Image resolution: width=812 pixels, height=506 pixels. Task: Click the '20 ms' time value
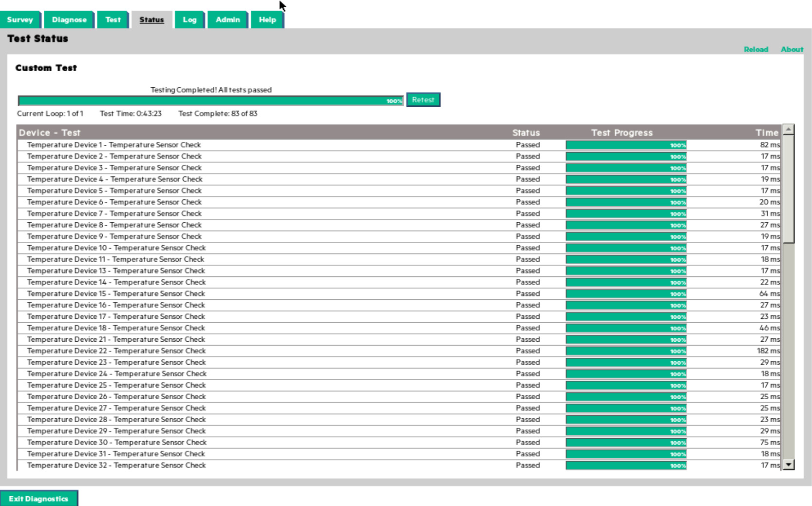(x=770, y=202)
